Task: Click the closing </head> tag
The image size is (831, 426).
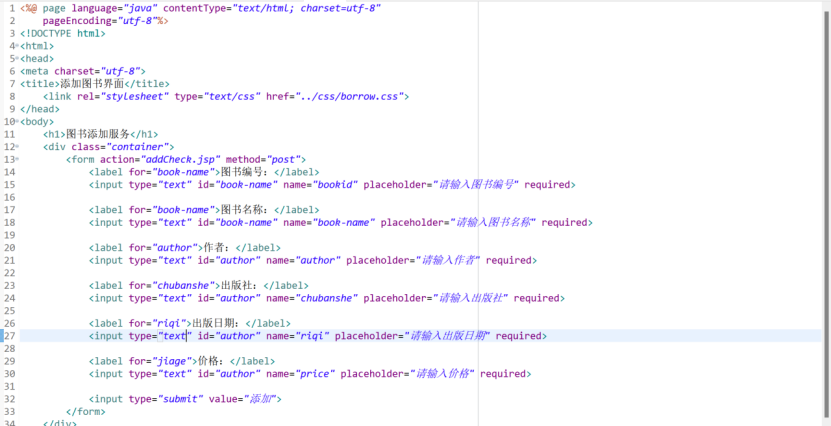Action: pyautogui.click(x=40, y=109)
